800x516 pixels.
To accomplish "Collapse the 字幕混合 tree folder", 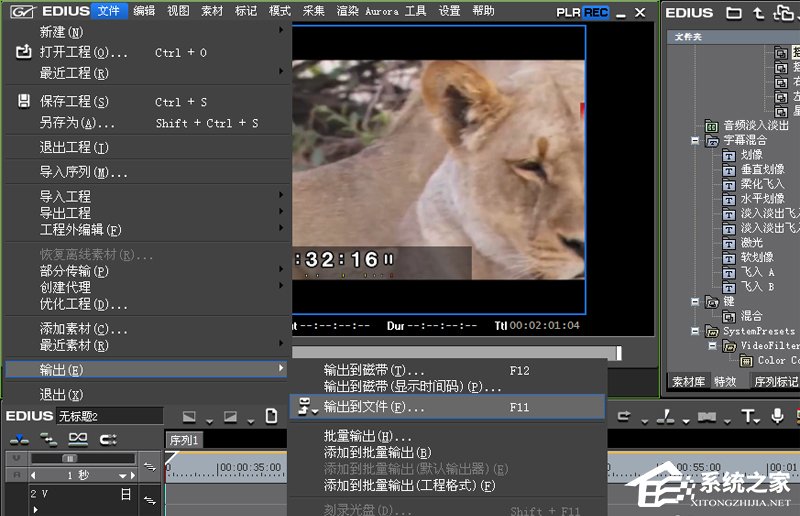I will [x=694, y=141].
